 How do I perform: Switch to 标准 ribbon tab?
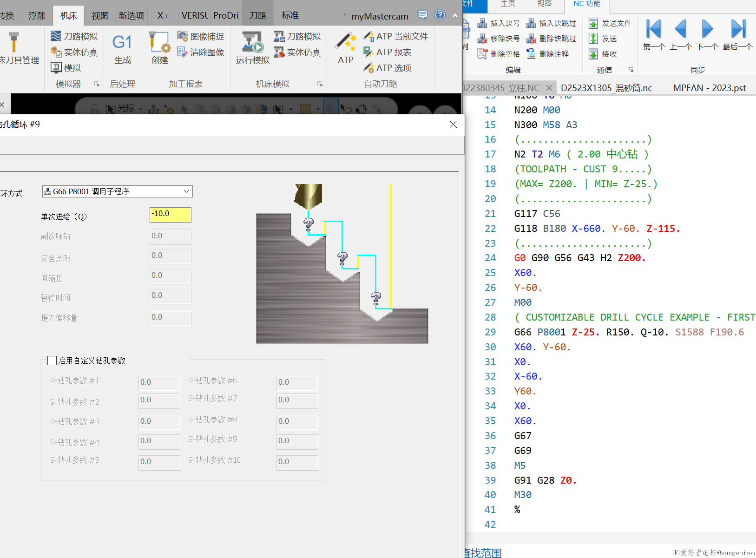coord(290,15)
